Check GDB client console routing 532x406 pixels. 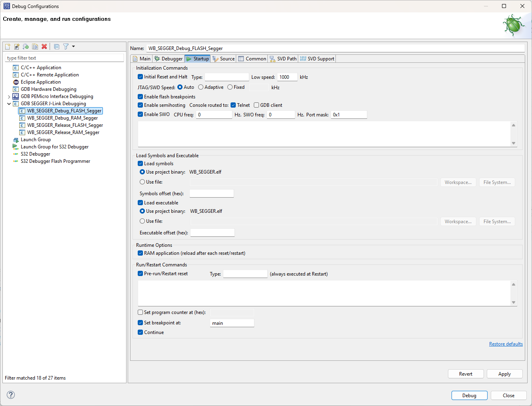point(256,105)
